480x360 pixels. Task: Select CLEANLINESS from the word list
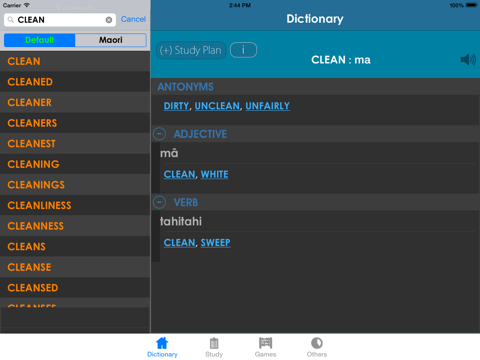[75, 205]
